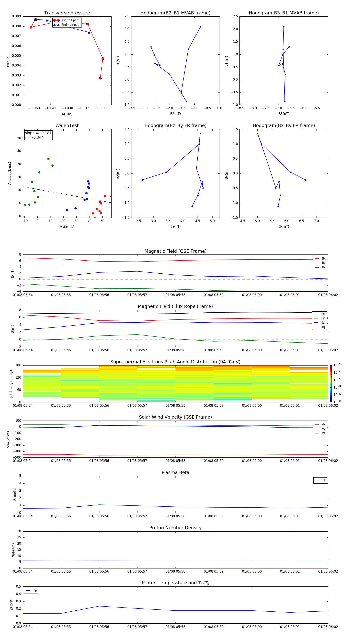This screenshot has height=644, width=351.
Task: Click '01/08 05:54' tick under GSE magnetic field plot
Action: pyautogui.click(x=23, y=295)
